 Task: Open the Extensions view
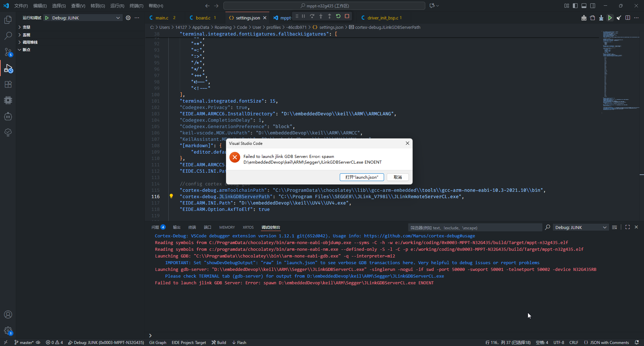point(8,84)
